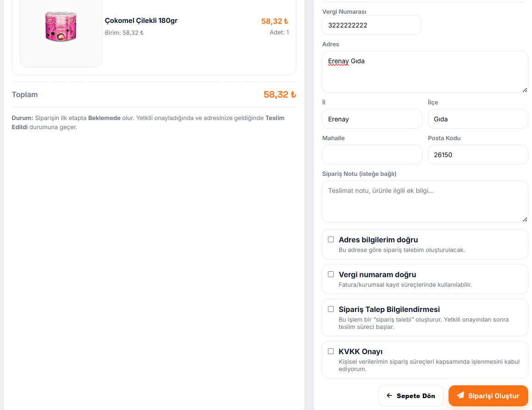Focus the Vergi Numarası input field
Screen dimensions: 532x410
(x=371, y=25)
